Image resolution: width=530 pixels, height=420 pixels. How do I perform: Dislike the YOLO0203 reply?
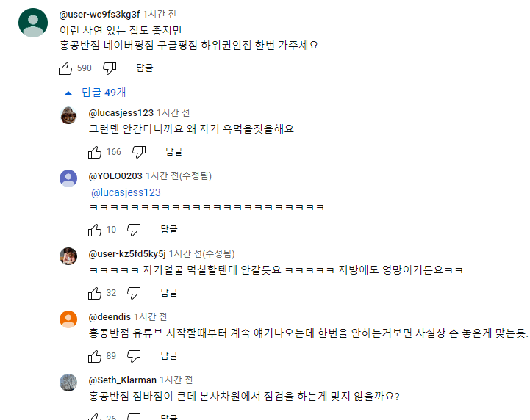(x=134, y=230)
